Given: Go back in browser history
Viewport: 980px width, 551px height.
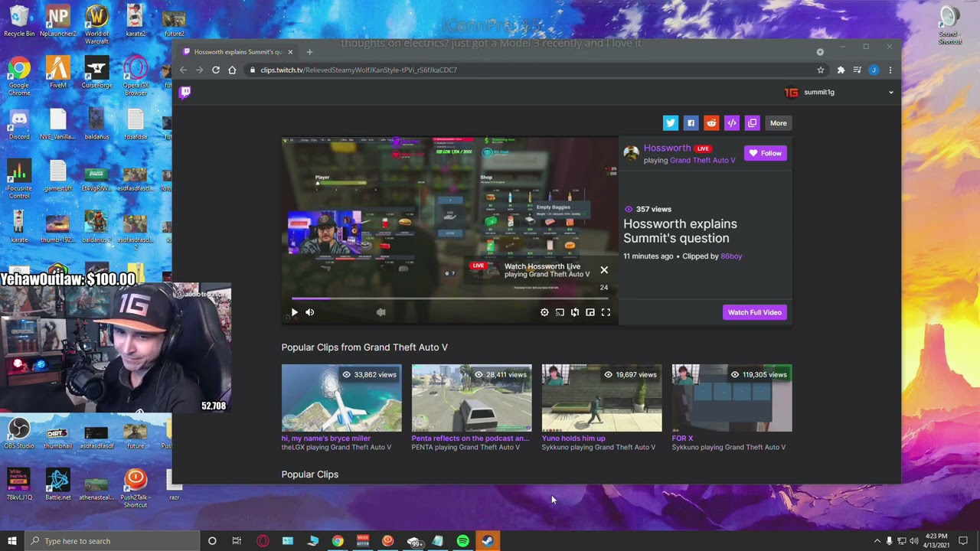Looking at the screenshot, I should (x=183, y=70).
